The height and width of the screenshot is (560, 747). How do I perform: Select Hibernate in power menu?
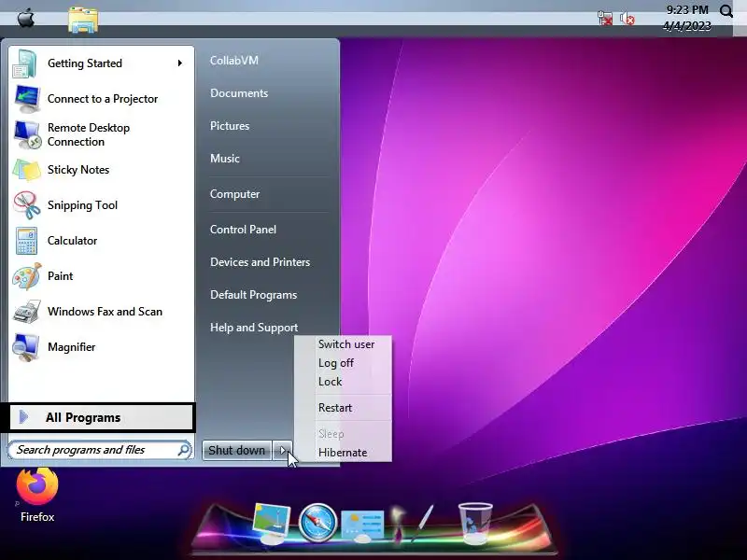point(343,453)
